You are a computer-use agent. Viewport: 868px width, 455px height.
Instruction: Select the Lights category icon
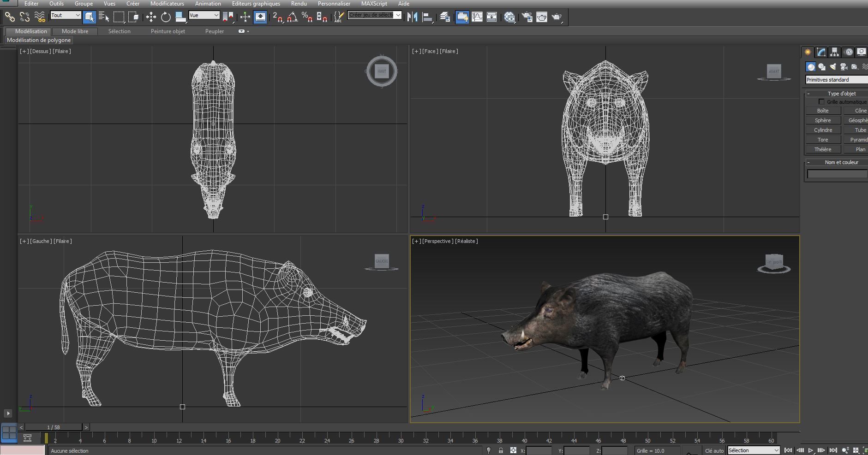[x=833, y=67]
